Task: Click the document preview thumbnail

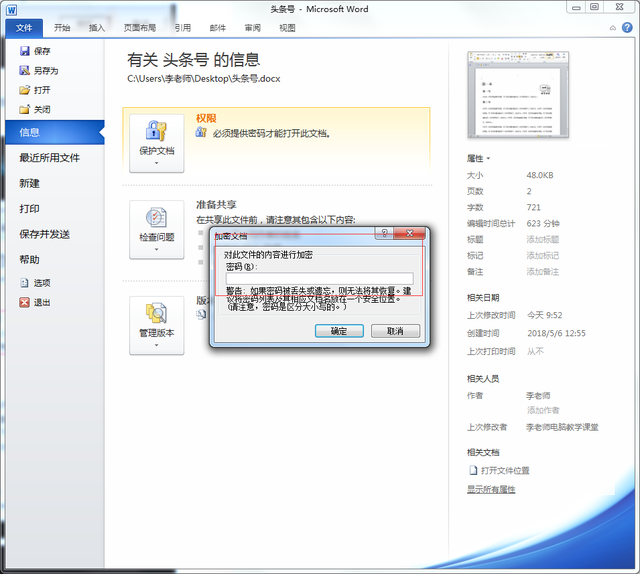Action: [518, 95]
